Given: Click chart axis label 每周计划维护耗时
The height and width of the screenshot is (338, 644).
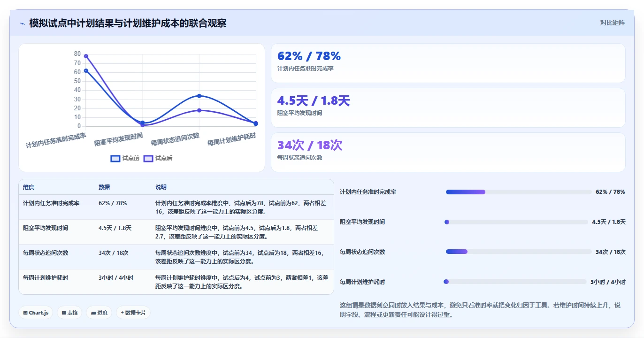Looking at the screenshot, I should pos(231,139).
